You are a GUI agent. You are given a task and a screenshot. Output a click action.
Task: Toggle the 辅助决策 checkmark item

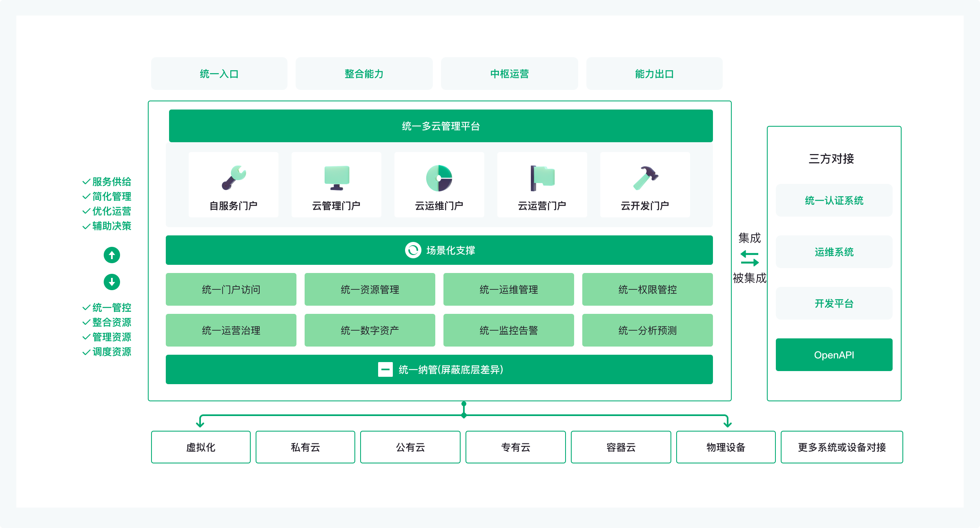pos(107,226)
